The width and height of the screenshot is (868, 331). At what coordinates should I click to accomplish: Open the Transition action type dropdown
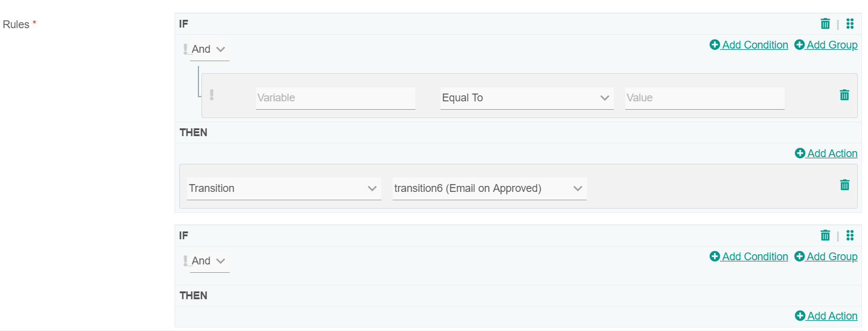pyautogui.click(x=284, y=188)
